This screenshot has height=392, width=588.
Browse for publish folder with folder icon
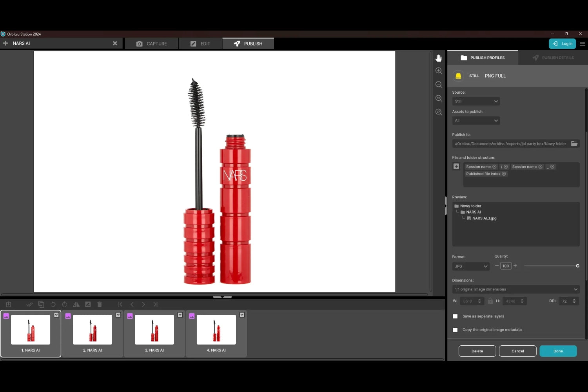tap(574, 144)
